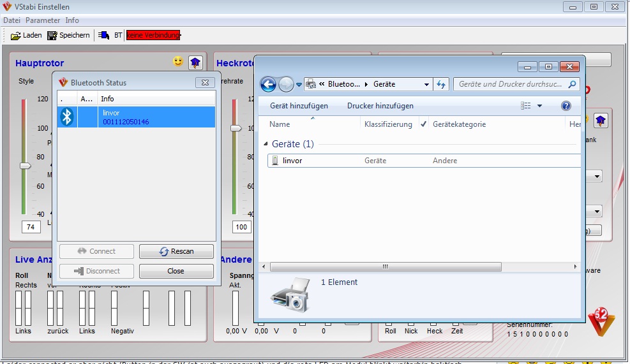Open the recent pages dropdown arrow
630x364 pixels.
299,85
